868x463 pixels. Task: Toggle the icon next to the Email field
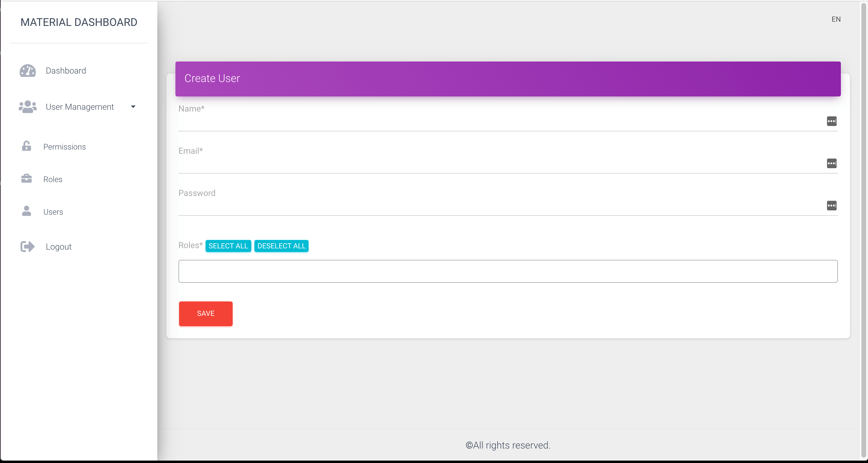[x=832, y=164]
